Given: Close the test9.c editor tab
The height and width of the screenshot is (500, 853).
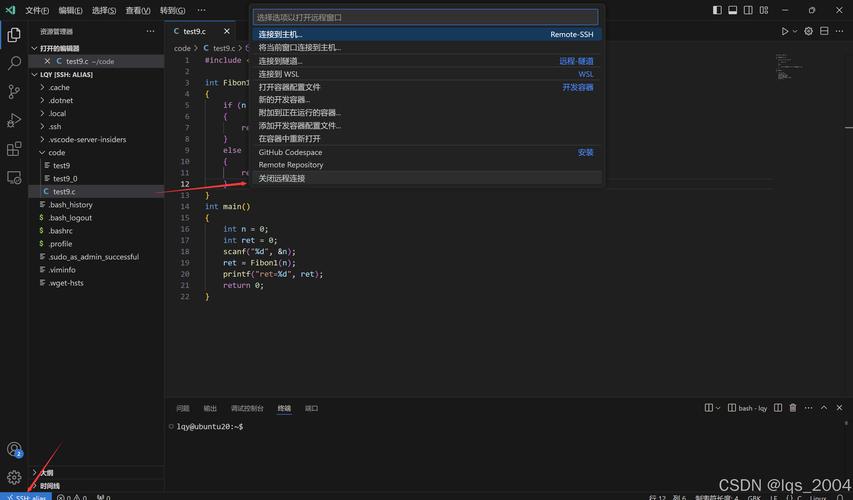Looking at the screenshot, I should click(x=227, y=32).
